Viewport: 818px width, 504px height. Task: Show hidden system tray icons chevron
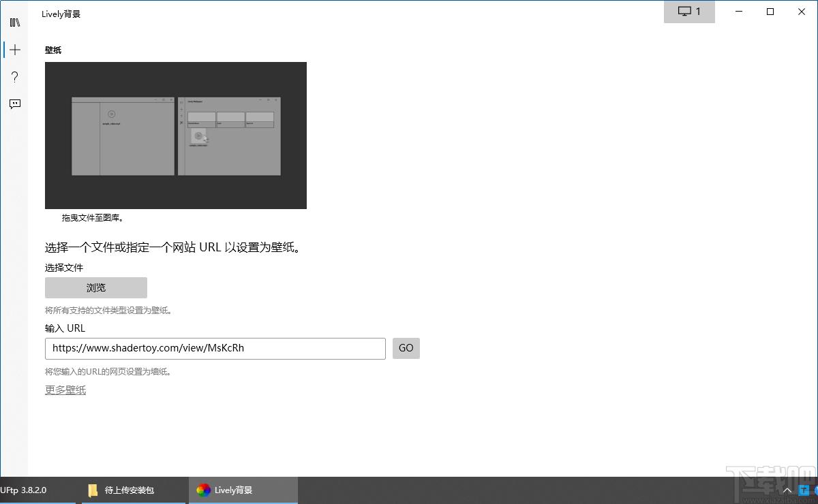(x=787, y=490)
